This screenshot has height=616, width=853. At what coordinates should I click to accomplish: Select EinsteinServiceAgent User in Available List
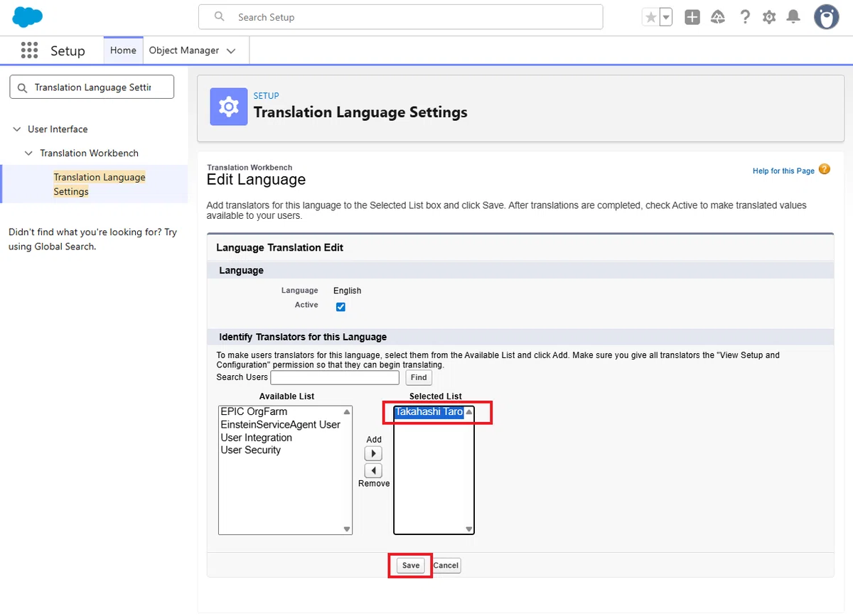tap(280, 425)
